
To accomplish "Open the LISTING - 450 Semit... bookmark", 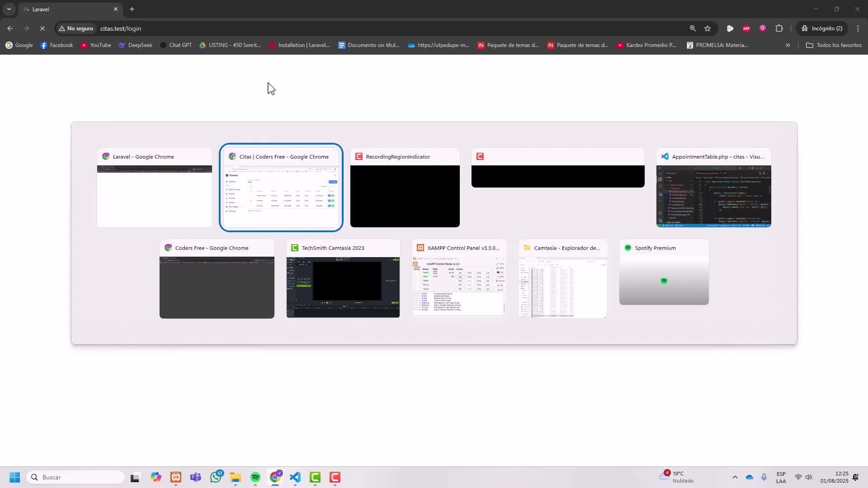I will (230, 45).
